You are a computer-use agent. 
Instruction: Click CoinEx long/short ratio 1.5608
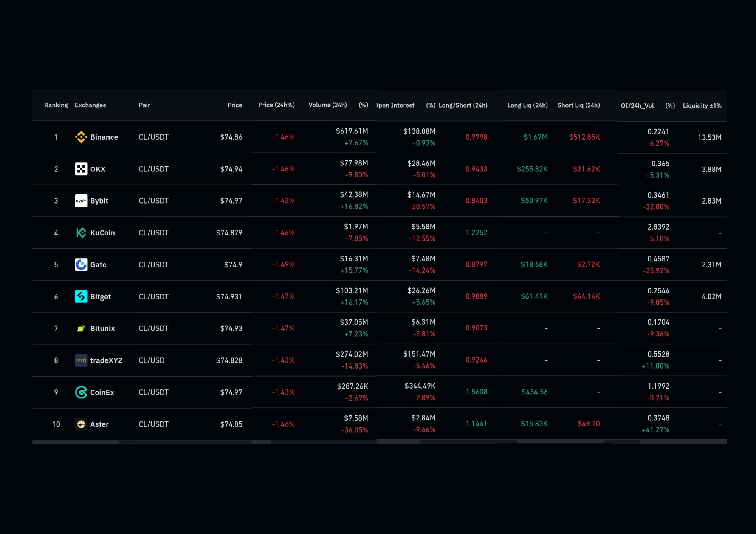(x=476, y=392)
